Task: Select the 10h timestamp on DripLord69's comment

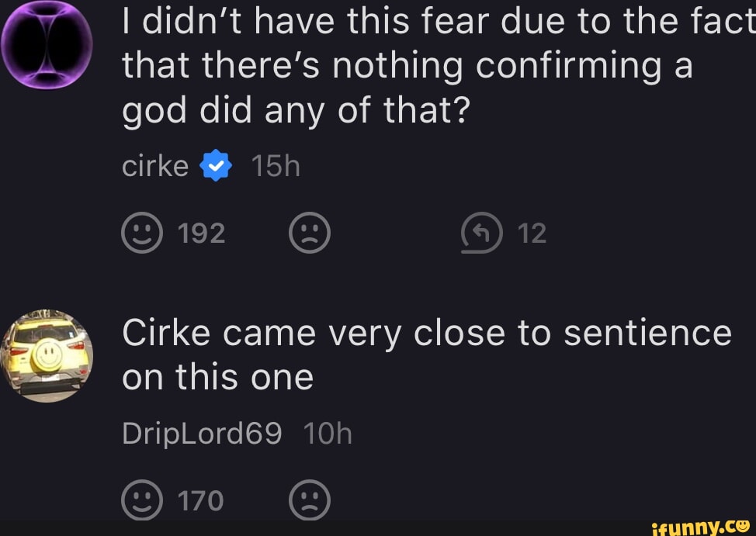Action: (330, 434)
